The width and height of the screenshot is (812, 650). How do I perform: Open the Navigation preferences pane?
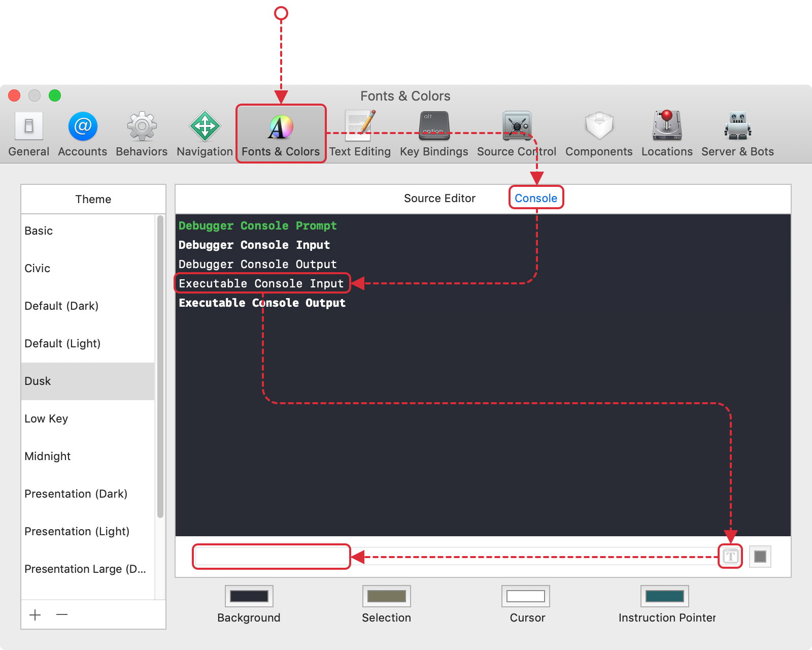[x=205, y=135]
